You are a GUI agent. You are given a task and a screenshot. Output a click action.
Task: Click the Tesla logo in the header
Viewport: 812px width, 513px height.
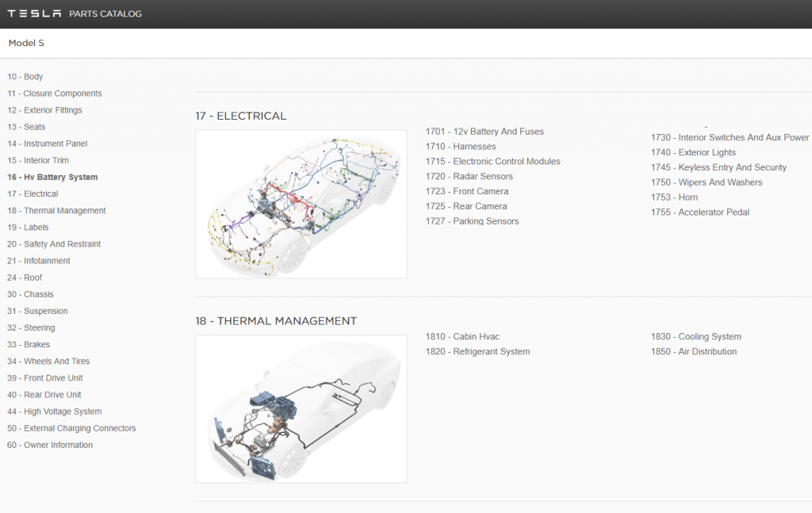point(33,13)
